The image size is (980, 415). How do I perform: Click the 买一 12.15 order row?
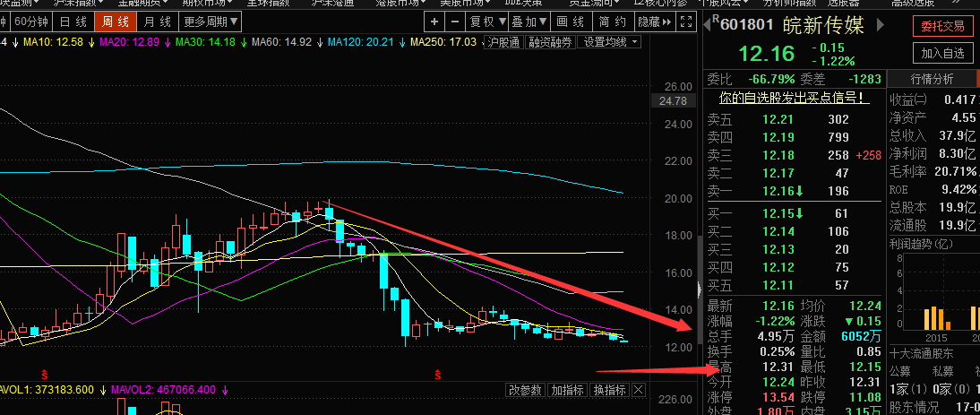pos(794,213)
